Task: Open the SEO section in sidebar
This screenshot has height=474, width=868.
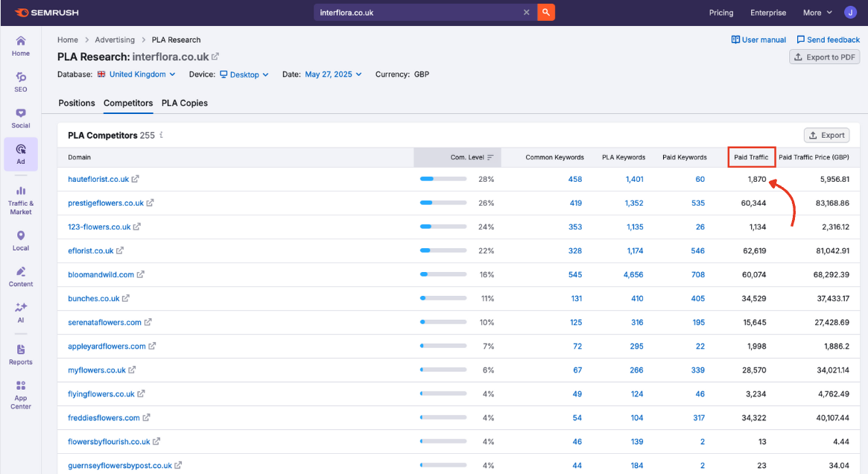Action: click(21, 81)
